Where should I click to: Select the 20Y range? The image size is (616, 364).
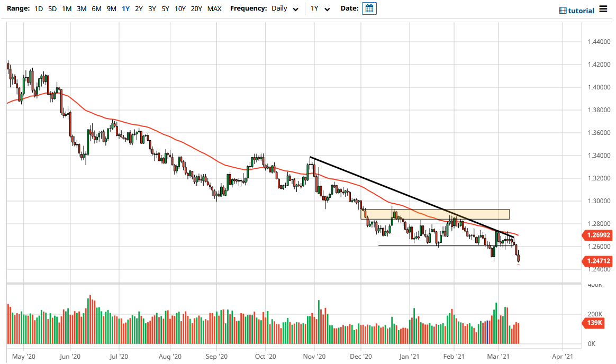196,9
